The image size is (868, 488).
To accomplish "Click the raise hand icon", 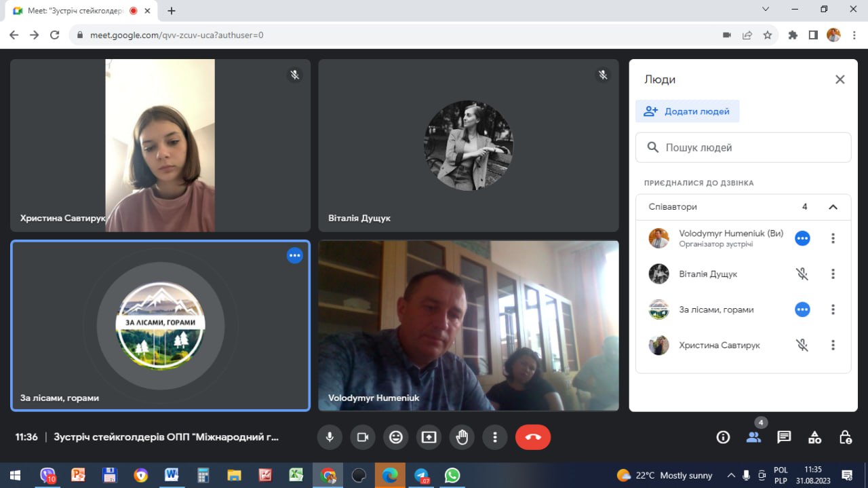I will click(x=462, y=437).
